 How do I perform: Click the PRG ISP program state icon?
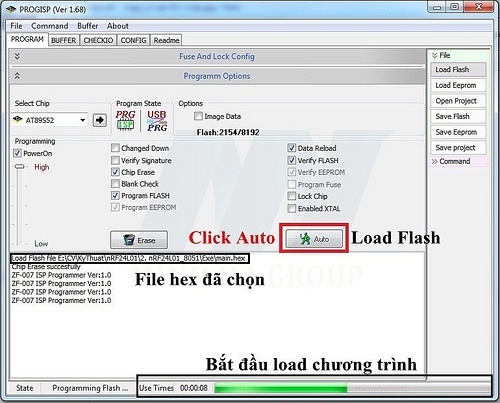pos(125,120)
